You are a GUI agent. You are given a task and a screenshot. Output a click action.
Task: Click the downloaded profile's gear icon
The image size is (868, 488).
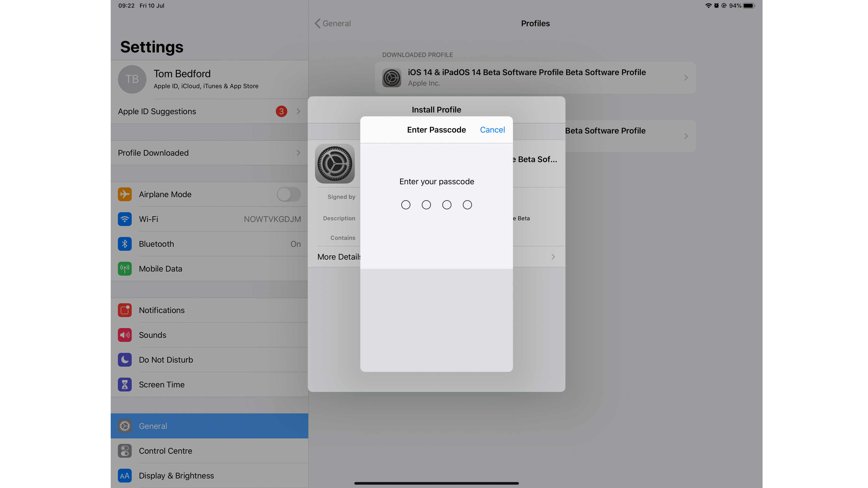(x=392, y=78)
